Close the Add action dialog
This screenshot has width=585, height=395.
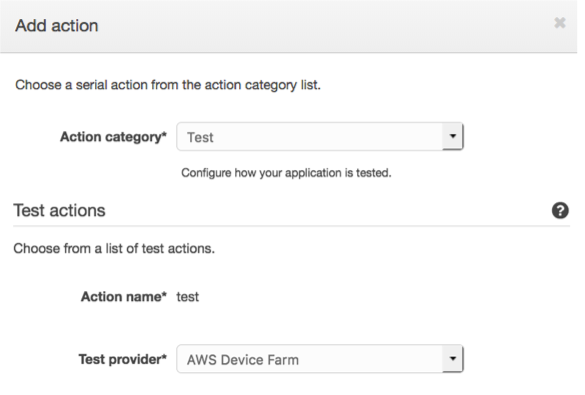tap(560, 23)
